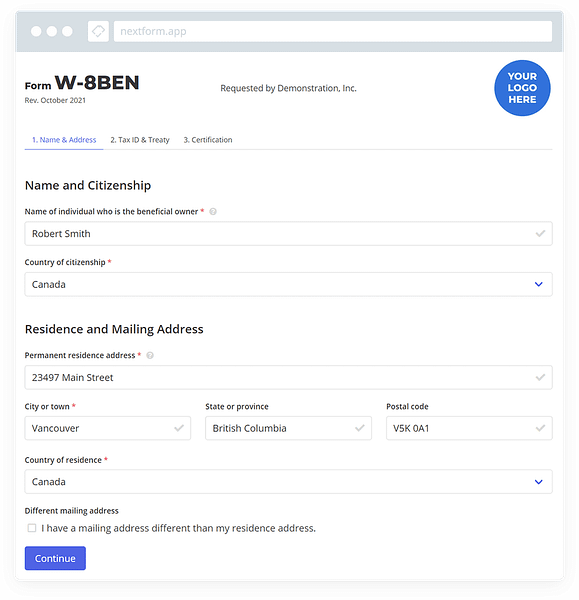Click the Postal code input field
This screenshot has height=600, width=579.
tap(469, 428)
